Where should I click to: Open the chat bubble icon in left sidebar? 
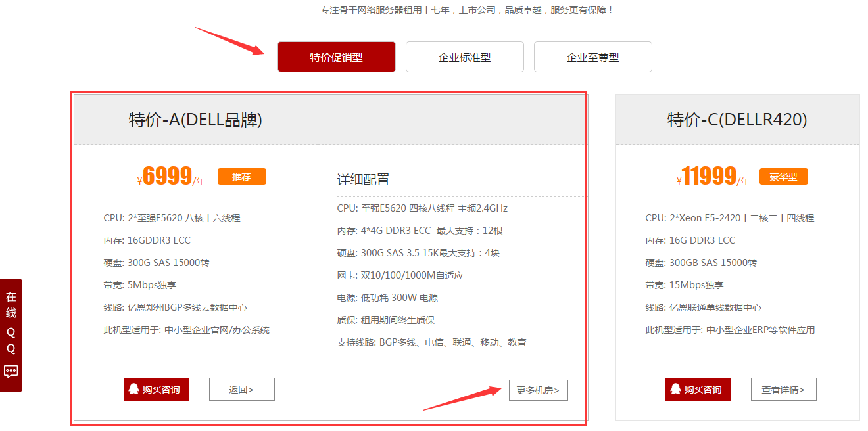click(11, 371)
